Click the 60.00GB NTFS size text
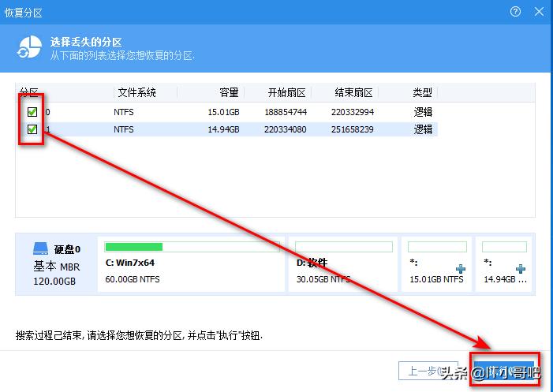The image size is (553, 392). click(x=133, y=279)
